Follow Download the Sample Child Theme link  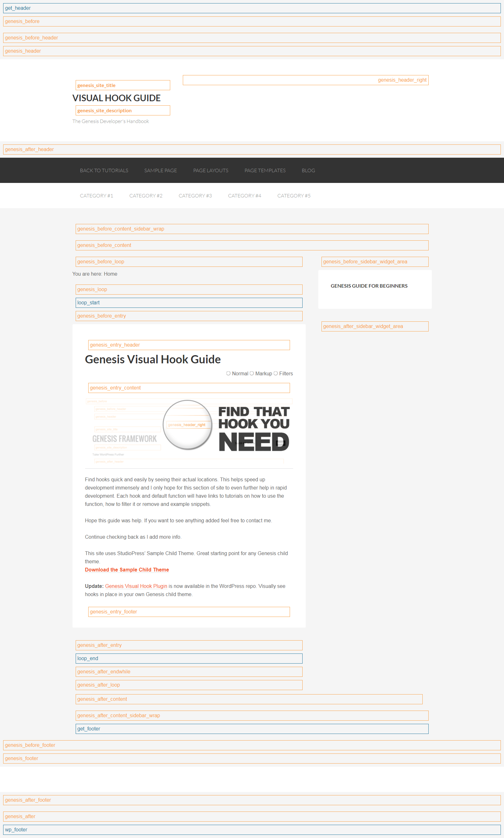(x=127, y=570)
